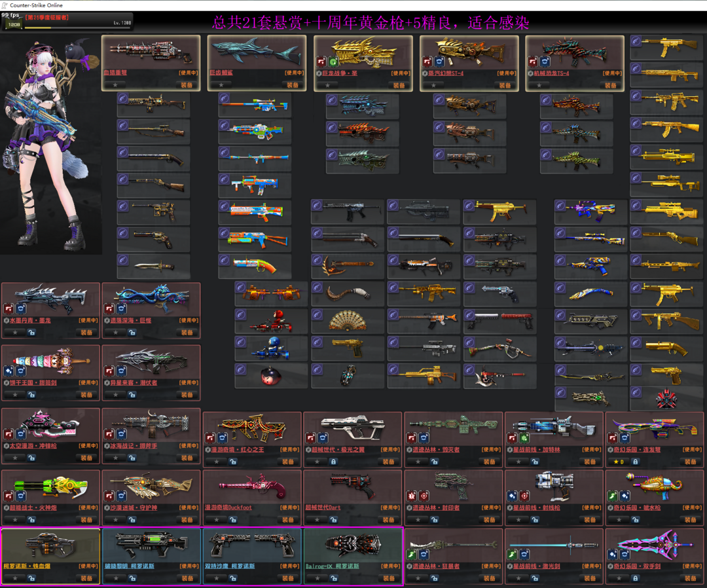Click the blue reload icon on 蒸汽幻想ST-4 card
The width and height of the screenshot is (707, 588).
point(440,62)
